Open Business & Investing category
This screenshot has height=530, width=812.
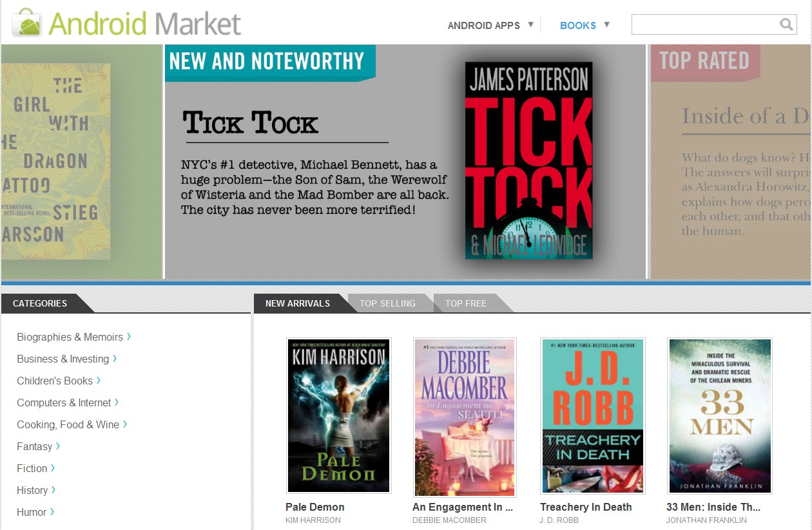pyautogui.click(x=63, y=359)
